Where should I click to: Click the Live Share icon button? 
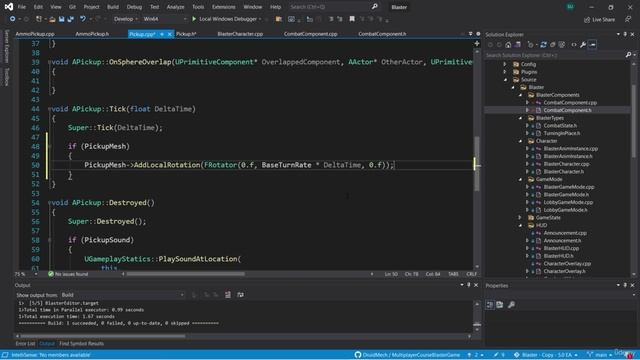587,20
